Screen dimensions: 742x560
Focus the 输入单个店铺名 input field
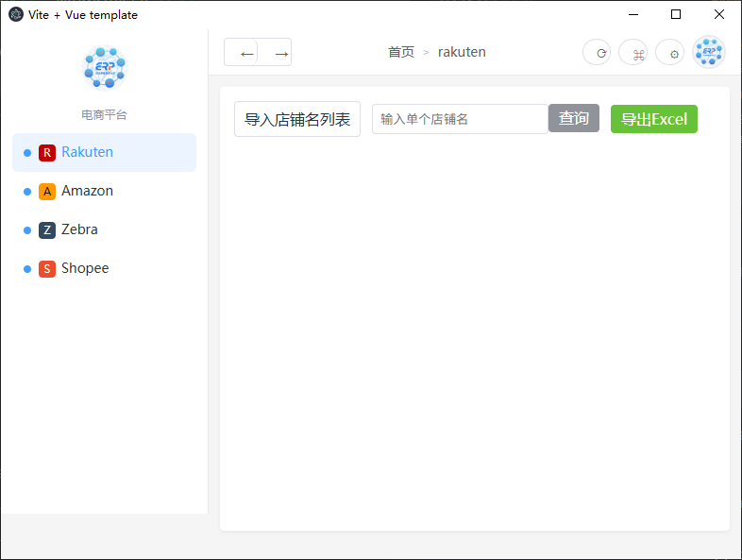460,119
